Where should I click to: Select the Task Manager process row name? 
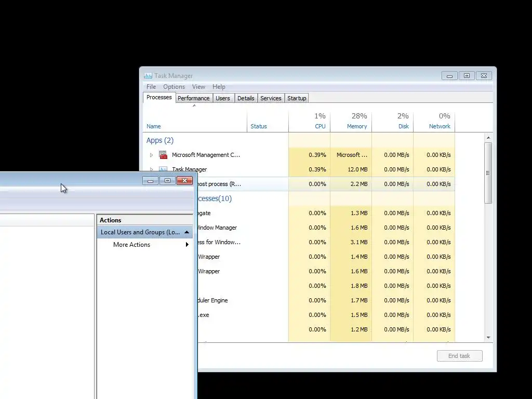coord(189,169)
